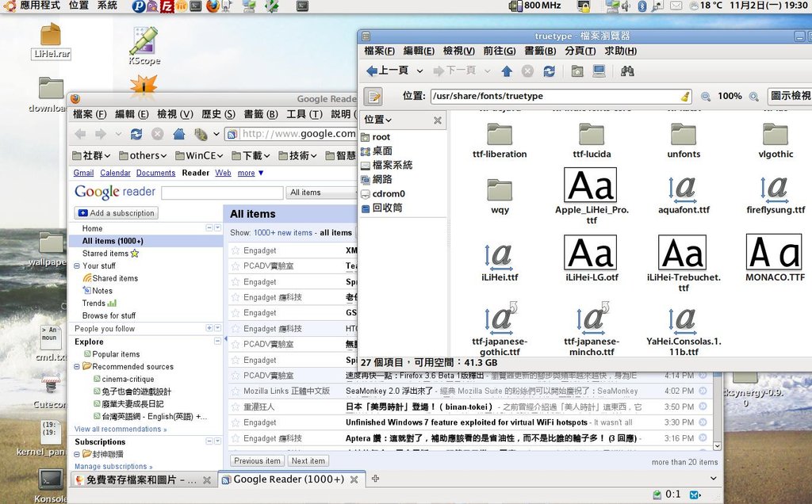Viewport: 812px width, 504px height.
Task: Go back with 上一頁 in the file browser
Action: [387, 71]
